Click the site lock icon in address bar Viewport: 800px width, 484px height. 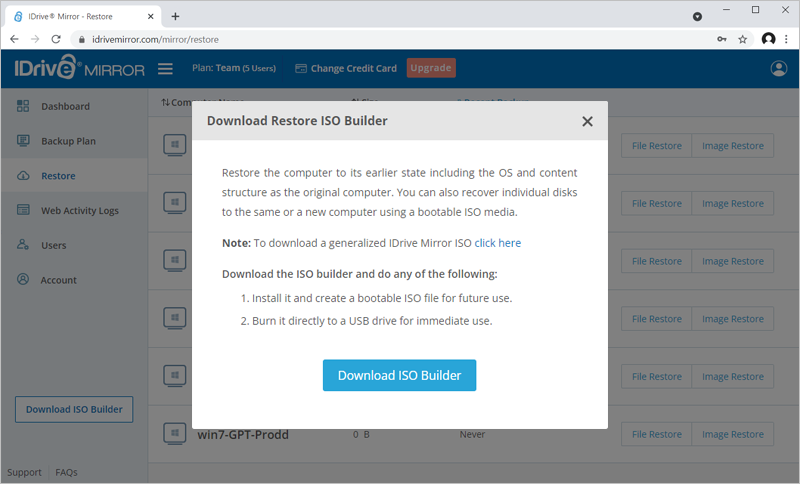click(x=81, y=39)
